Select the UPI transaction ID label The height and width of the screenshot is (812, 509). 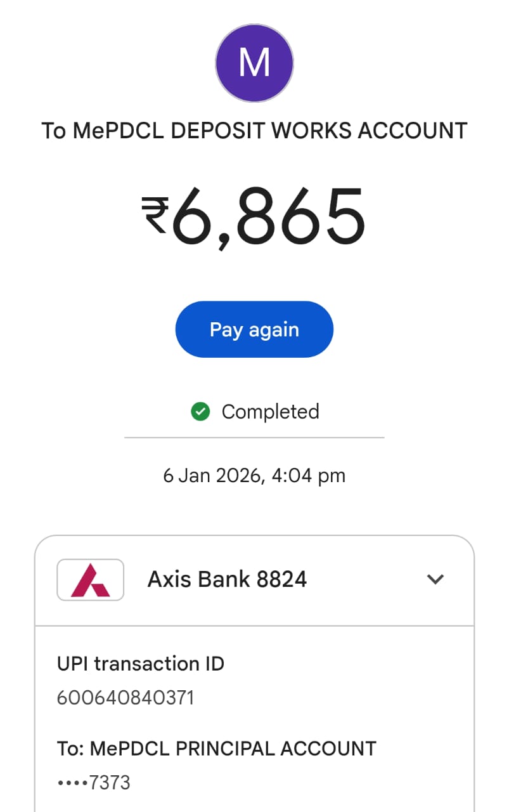click(x=141, y=664)
